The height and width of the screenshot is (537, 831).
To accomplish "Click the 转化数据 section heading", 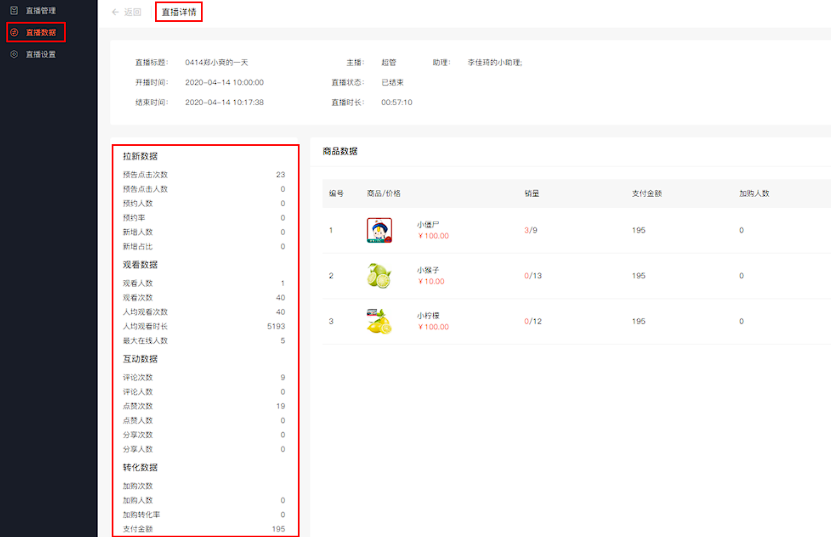I will [x=140, y=467].
